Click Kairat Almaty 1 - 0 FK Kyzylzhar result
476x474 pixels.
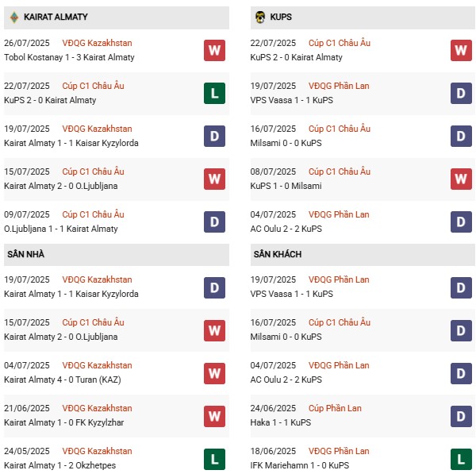click(65, 422)
